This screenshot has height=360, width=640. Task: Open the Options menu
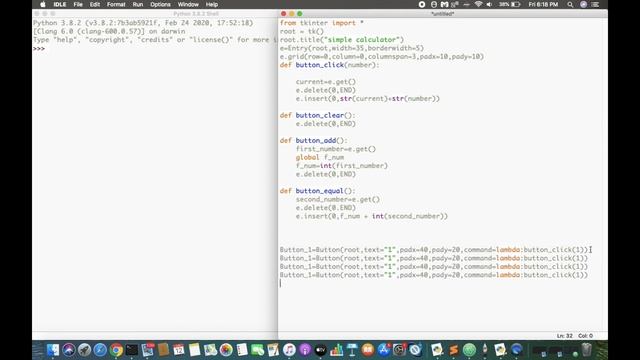point(160,4)
